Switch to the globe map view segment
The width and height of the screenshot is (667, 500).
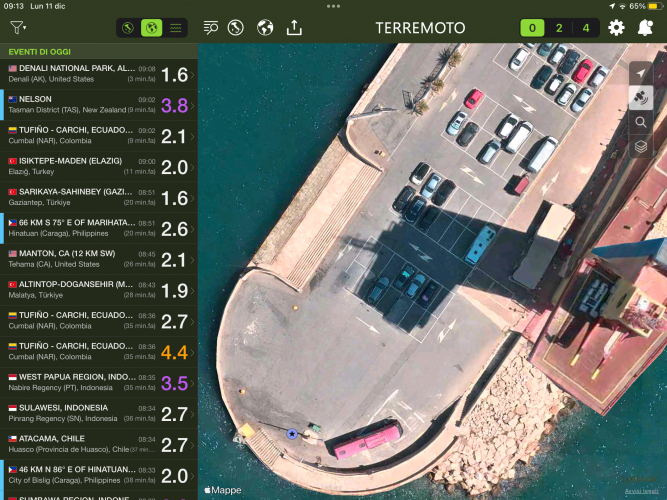(151, 28)
